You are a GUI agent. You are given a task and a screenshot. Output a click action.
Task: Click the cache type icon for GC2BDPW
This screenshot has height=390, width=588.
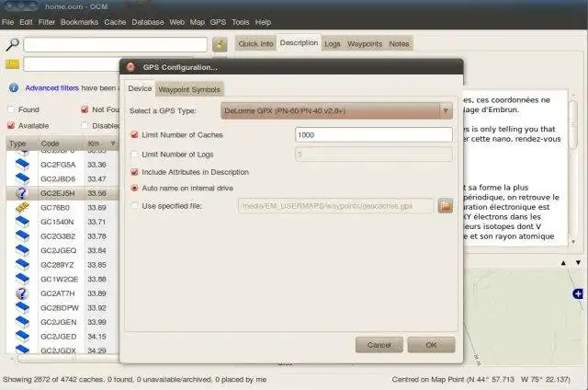tap(22, 308)
